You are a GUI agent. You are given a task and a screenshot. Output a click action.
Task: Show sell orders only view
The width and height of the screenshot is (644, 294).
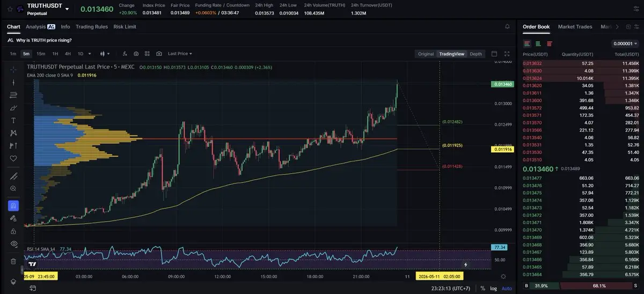[549, 43]
